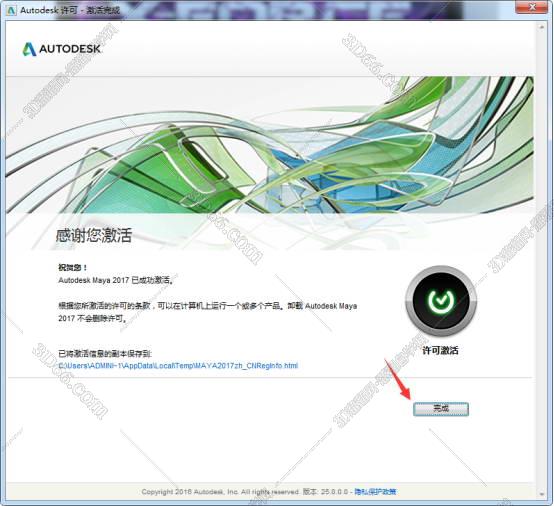Click the Autodesk logo in header
The width and height of the screenshot is (554, 506).
tap(61, 49)
